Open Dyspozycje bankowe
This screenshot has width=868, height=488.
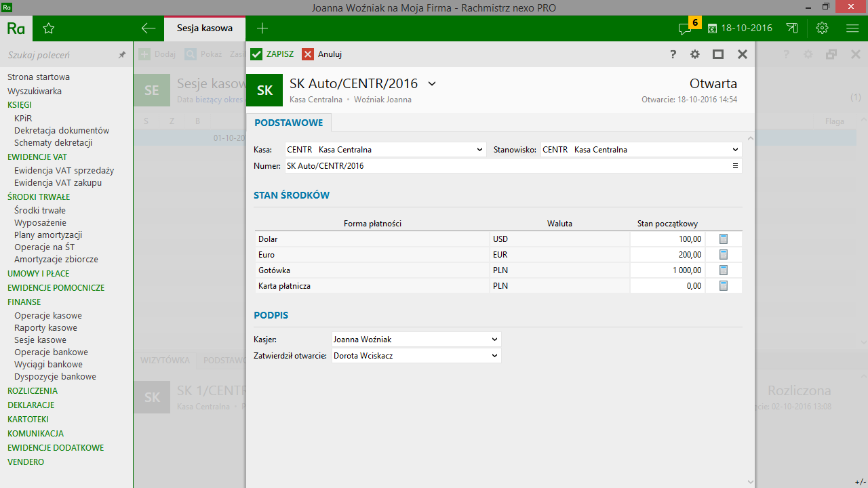click(x=55, y=377)
